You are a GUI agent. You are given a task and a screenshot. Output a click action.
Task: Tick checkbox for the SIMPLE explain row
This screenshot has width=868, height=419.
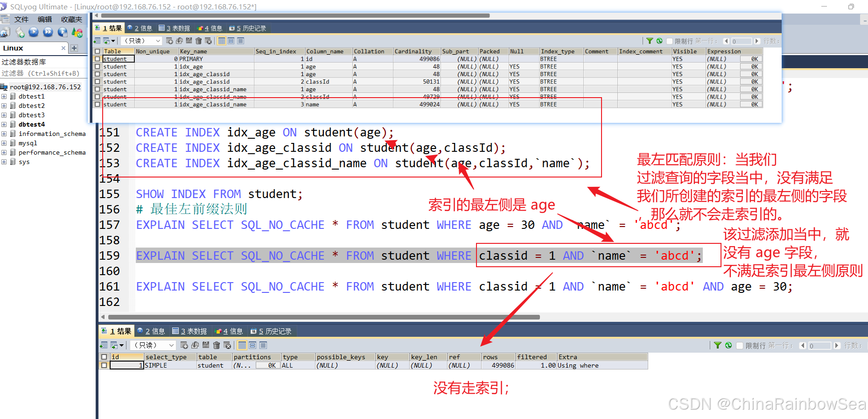tap(104, 365)
